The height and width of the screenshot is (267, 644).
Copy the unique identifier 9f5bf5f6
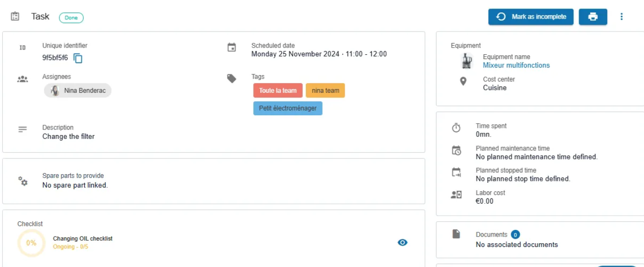coord(78,59)
